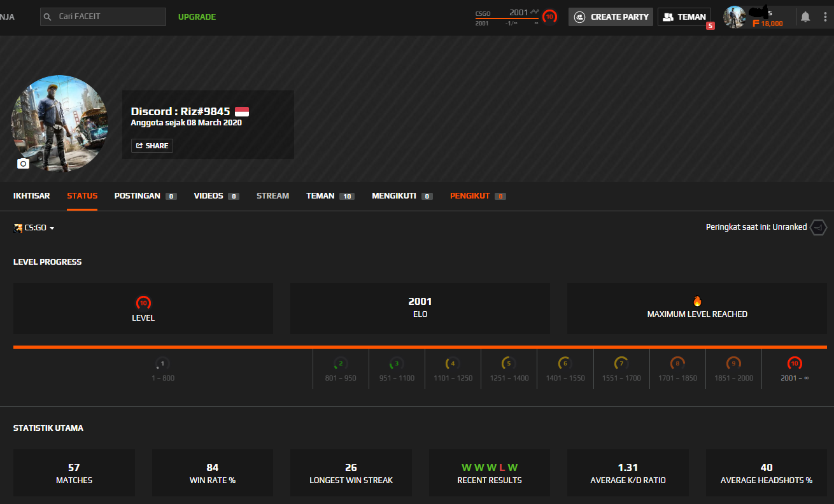Click the UPGRADE link
834x504 pixels.
click(x=197, y=17)
